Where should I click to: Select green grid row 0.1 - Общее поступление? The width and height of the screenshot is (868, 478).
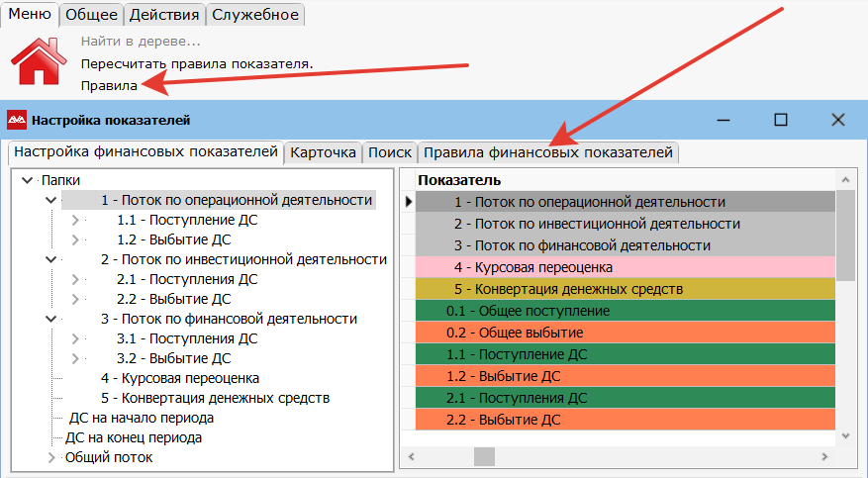(625, 311)
